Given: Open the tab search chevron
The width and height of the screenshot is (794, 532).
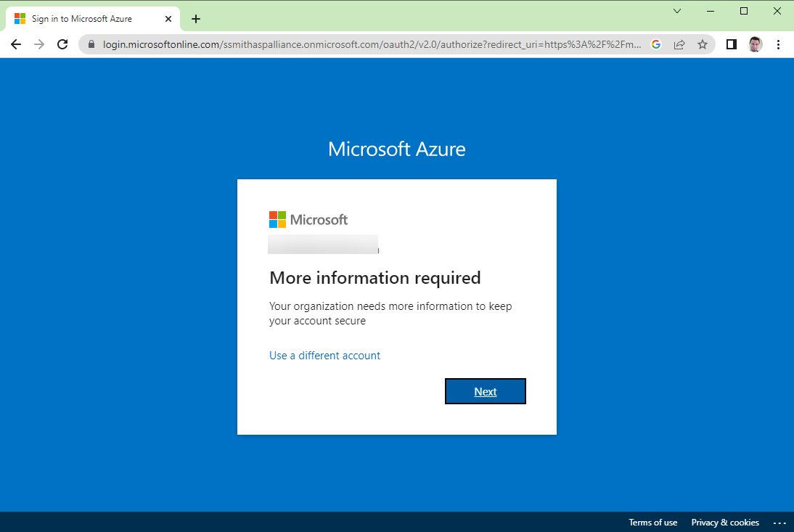Looking at the screenshot, I should pos(677,11).
